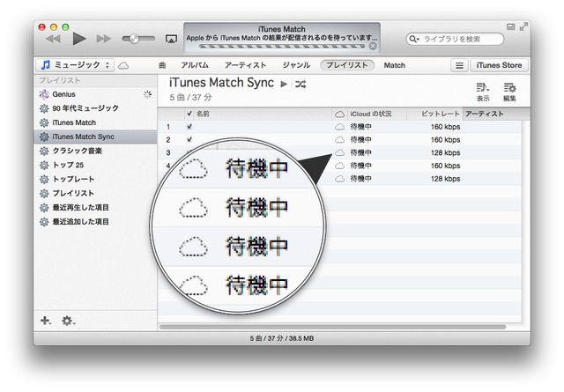Viewport: 564px width, 392px height.
Task: Open the 表示 view options icon
Action: click(482, 92)
